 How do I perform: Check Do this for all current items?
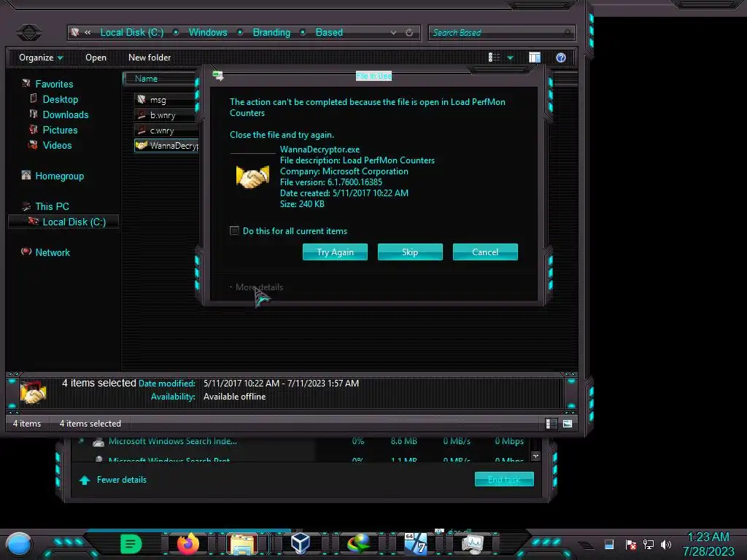(x=234, y=230)
